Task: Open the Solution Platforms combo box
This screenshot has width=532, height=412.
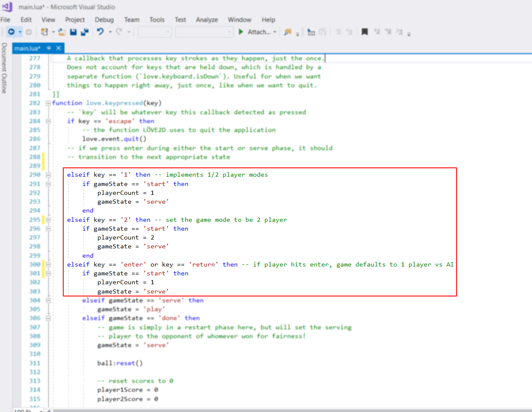Action: point(204,32)
